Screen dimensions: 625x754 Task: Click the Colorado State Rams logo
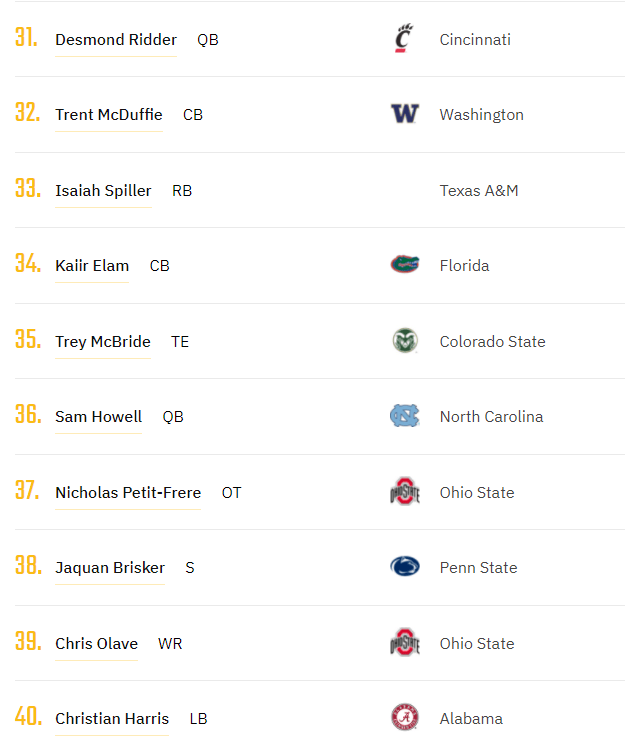point(404,341)
